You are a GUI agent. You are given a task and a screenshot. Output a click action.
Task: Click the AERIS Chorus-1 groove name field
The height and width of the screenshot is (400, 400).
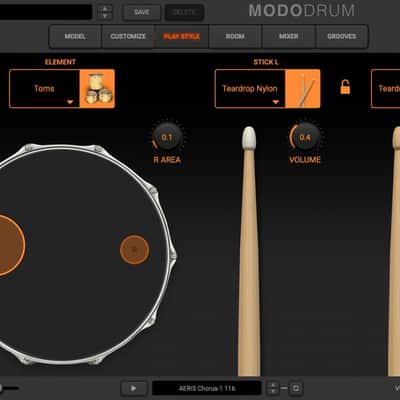[x=207, y=388]
